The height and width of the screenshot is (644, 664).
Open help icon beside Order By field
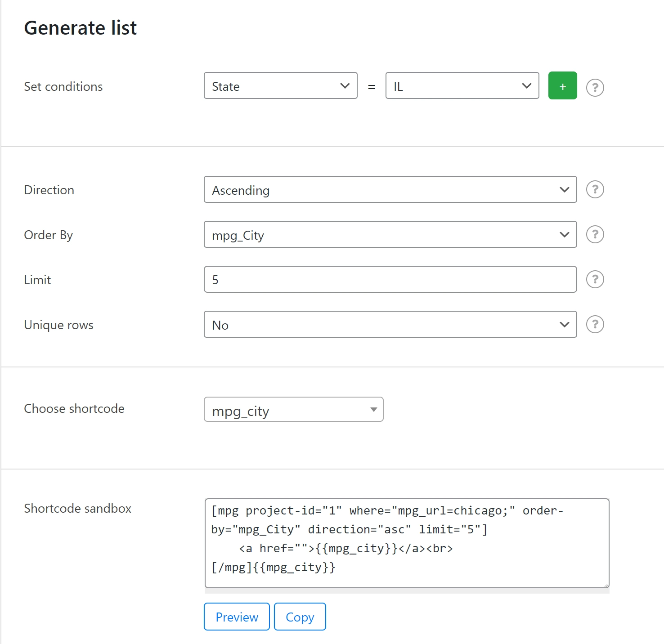coord(595,234)
